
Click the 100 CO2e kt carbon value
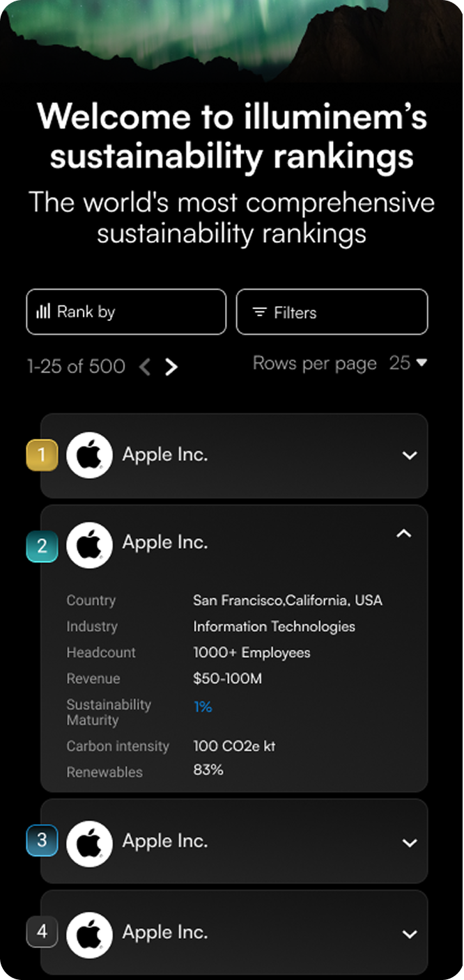(x=234, y=746)
